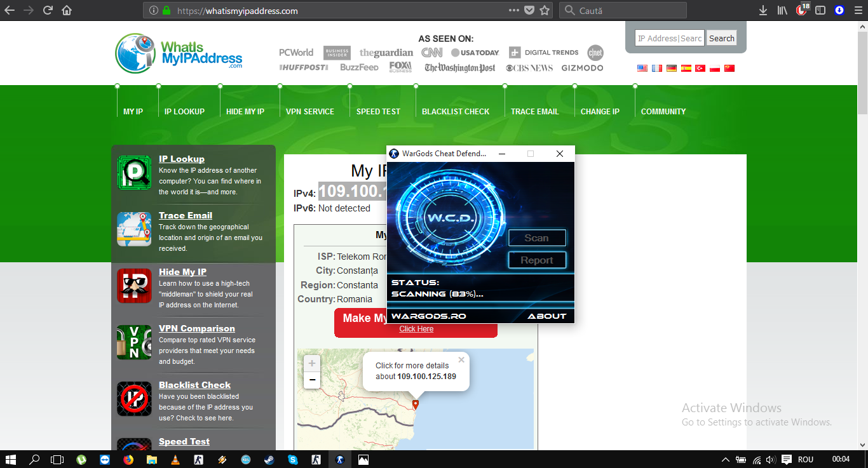The height and width of the screenshot is (468, 868).
Task: Click the ROU keyboard language indicator
Action: 805,459
